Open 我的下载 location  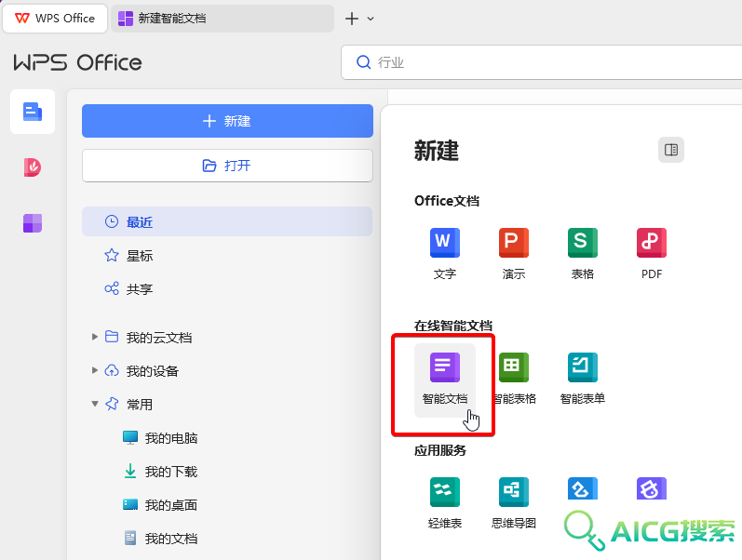coord(170,472)
